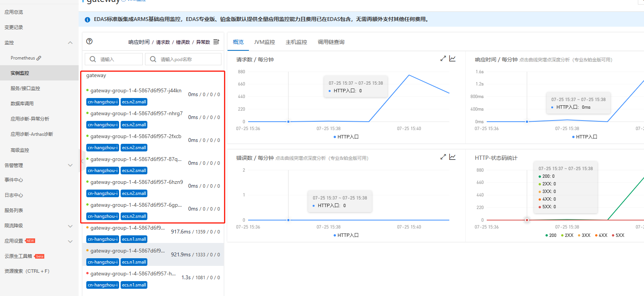This screenshot has width=644, height=296.
Task: Toggle the 2XX status code legend
Action: point(567,235)
